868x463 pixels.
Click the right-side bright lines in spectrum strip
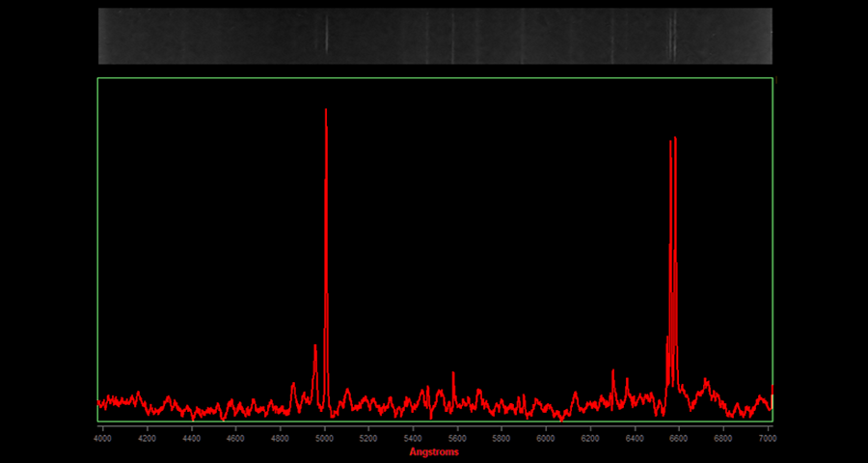(x=673, y=36)
